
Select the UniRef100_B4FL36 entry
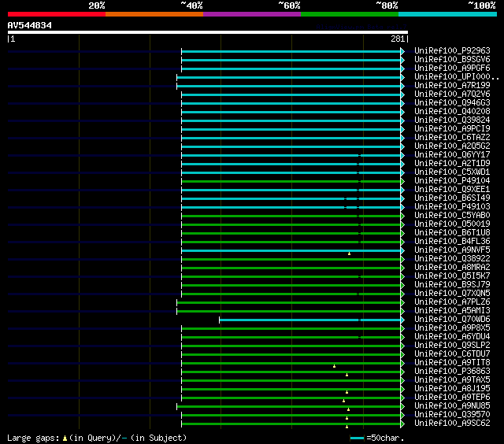click(452, 242)
